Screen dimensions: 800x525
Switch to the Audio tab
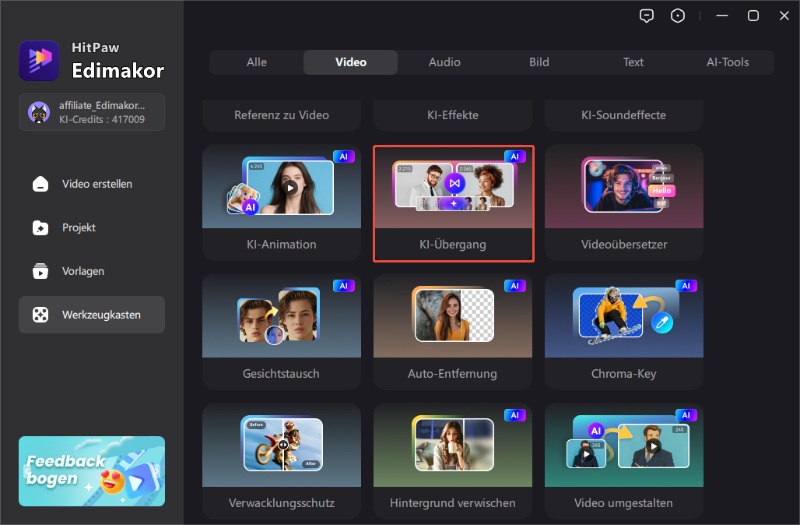point(445,62)
